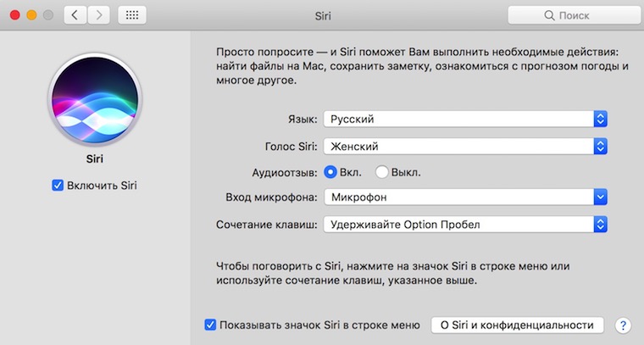The height and width of the screenshot is (345, 644).
Task: Click the yellow minimize window button
Action: (x=31, y=15)
